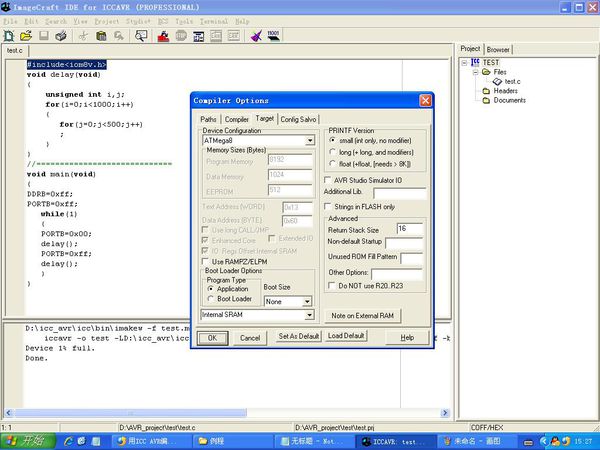The width and height of the screenshot is (600, 450).
Task: Click the Print toolbar icon
Action: (62, 36)
